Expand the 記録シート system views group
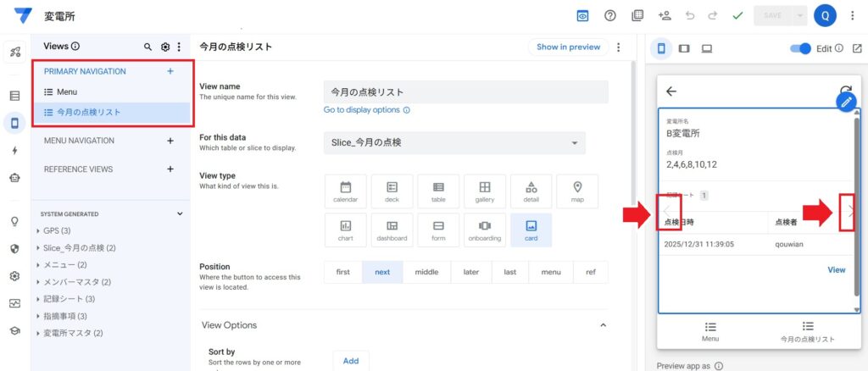Viewport: 868px width, 371px height. click(x=39, y=299)
